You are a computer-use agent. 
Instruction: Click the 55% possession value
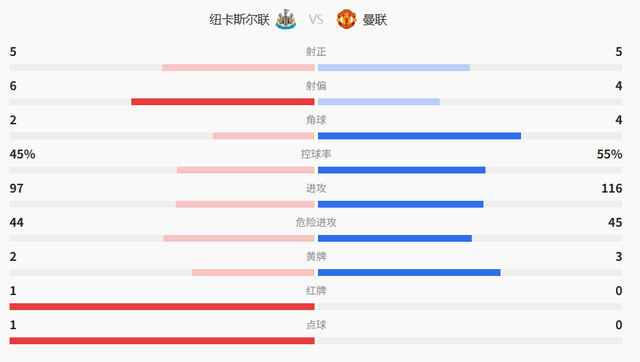click(x=609, y=154)
